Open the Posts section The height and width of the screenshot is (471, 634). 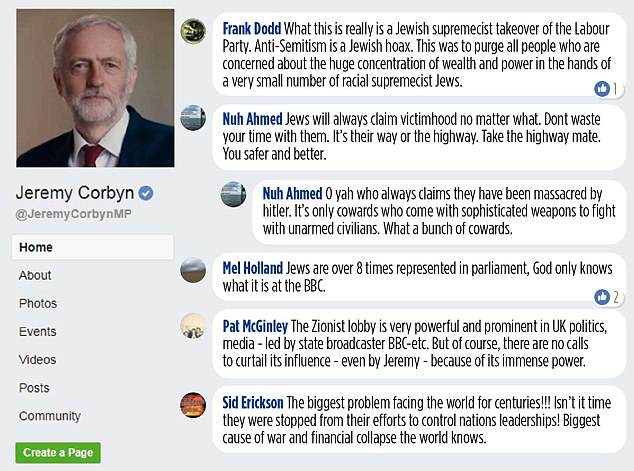click(35, 387)
